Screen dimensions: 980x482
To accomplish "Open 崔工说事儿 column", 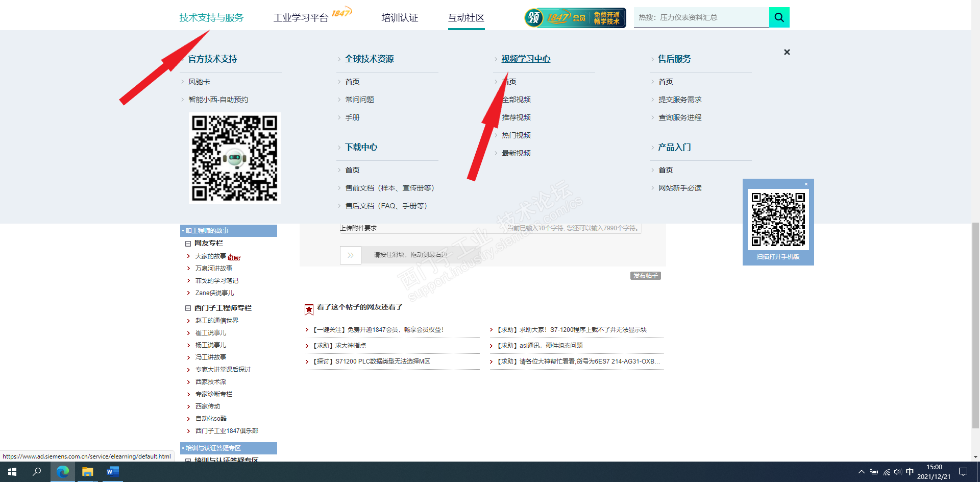I will pyautogui.click(x=211, y=333).
